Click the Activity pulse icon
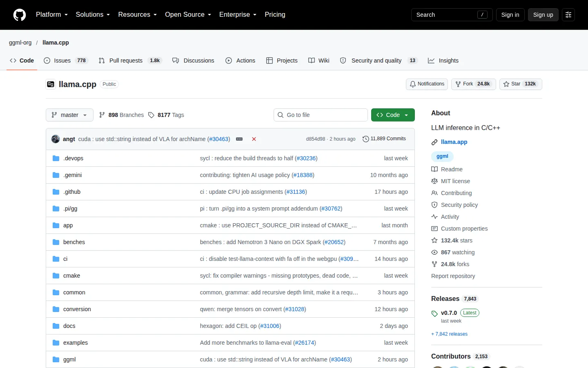This screenshot has height=368, width=588. [434, 217]
